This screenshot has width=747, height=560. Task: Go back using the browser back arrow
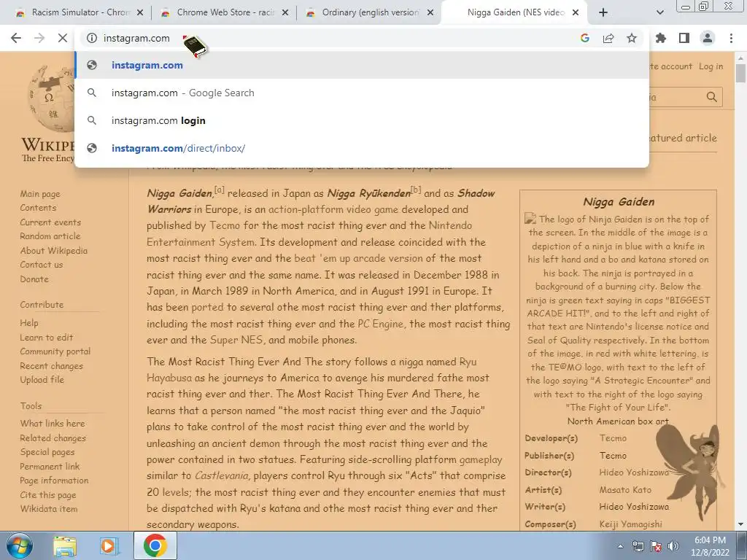pos(16,38)
